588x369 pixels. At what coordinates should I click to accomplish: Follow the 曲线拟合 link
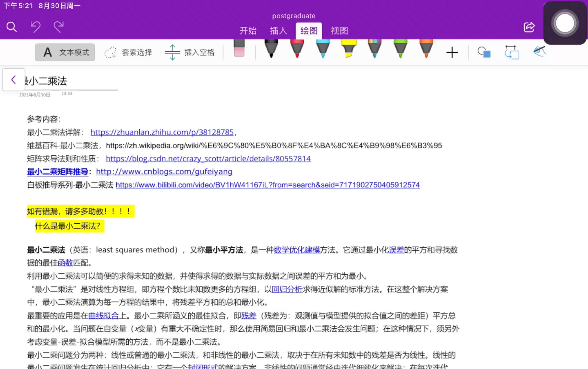tap(103, 316)
